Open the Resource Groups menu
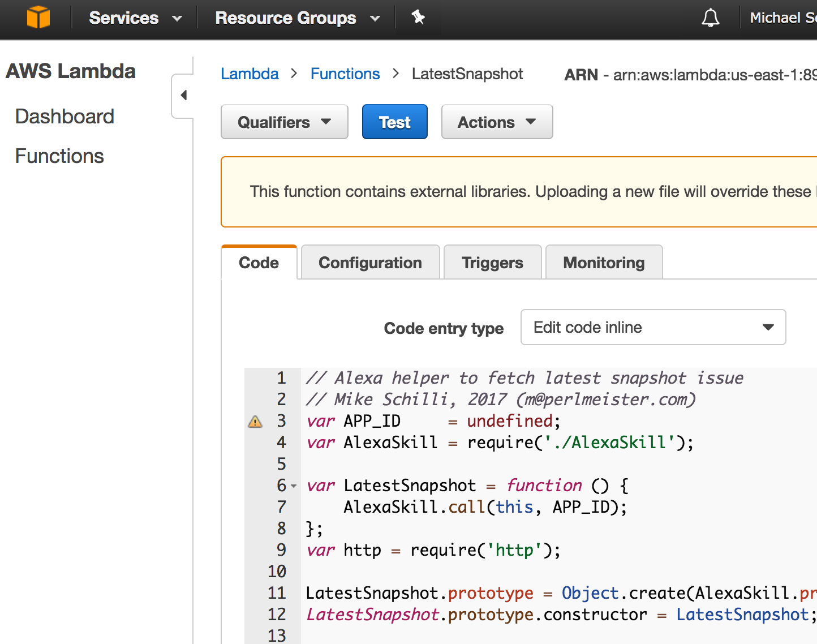The image size is (817, 644). coord(298,18)
